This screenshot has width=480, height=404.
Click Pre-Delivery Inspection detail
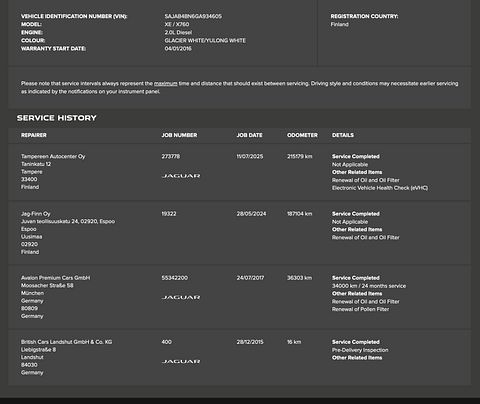[x=360, y=350]
